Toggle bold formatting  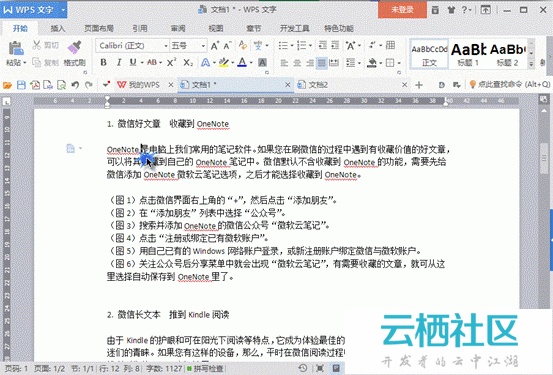click(x=103, y=62)
